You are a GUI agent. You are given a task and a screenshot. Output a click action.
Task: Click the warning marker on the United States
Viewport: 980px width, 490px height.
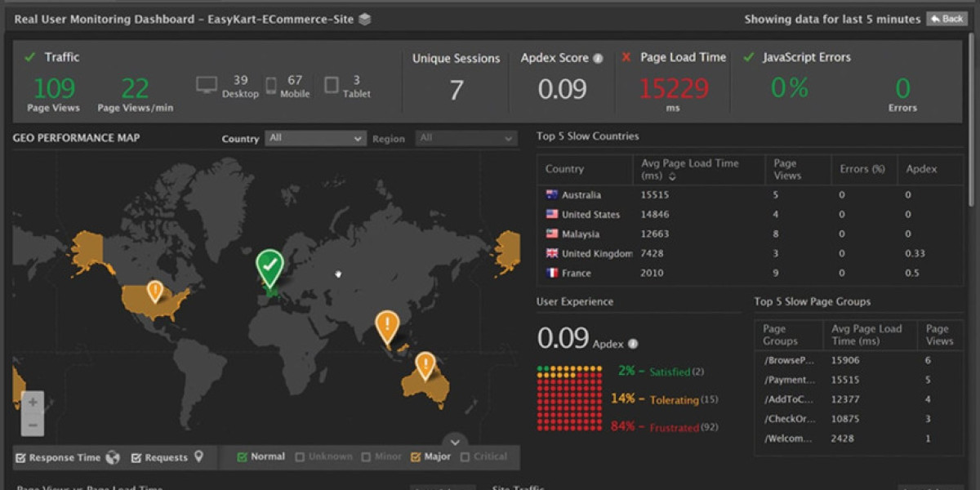154,290
